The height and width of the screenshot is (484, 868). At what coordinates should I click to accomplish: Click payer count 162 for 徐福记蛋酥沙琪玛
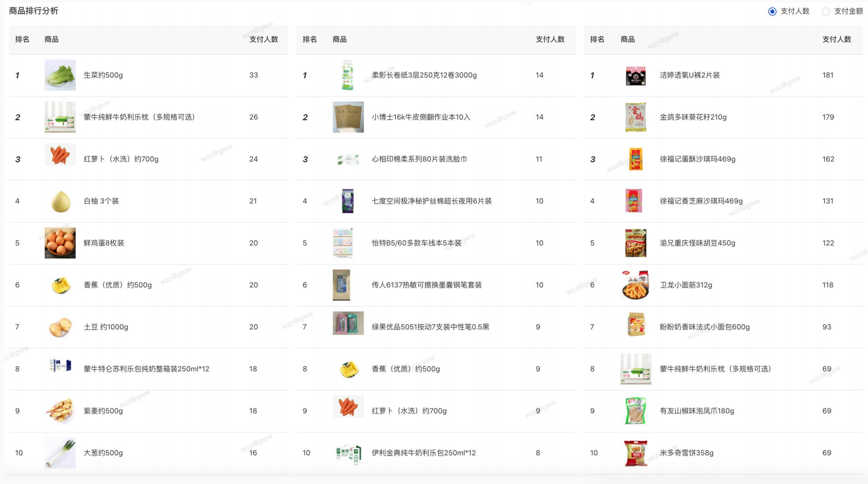tap(828, 159)
